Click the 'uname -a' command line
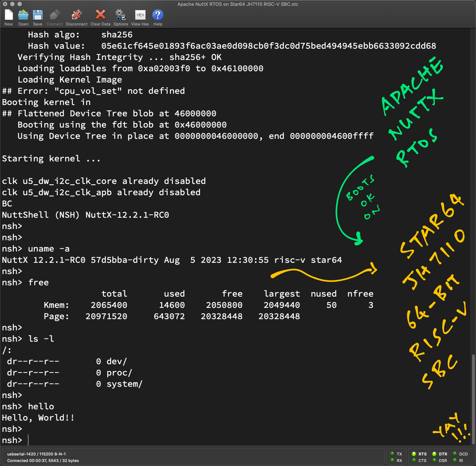Screen dimensions: 476x466 pyautogui.click(x=36, y=249)
